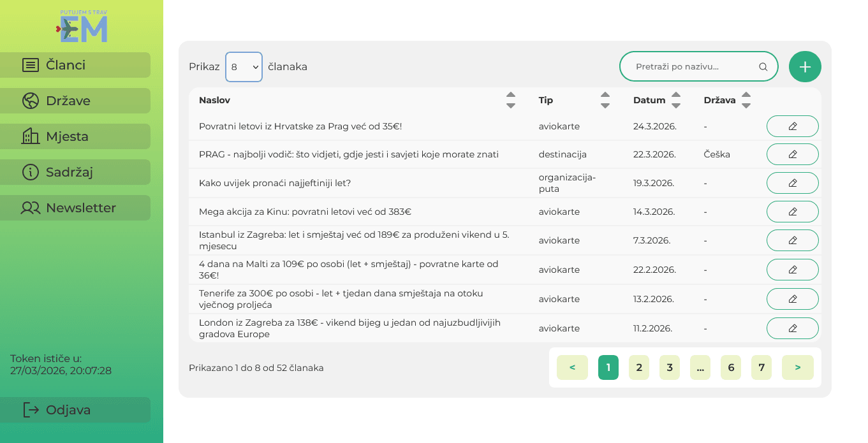Click the green plus icon to add an article
868x443 pixels.
pyautogui.click(x=805, y=66)
